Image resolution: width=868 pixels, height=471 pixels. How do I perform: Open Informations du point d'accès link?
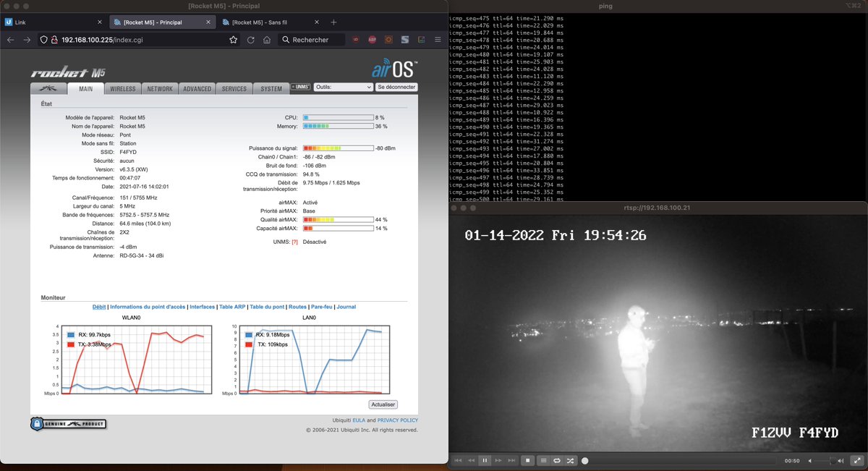148,307
